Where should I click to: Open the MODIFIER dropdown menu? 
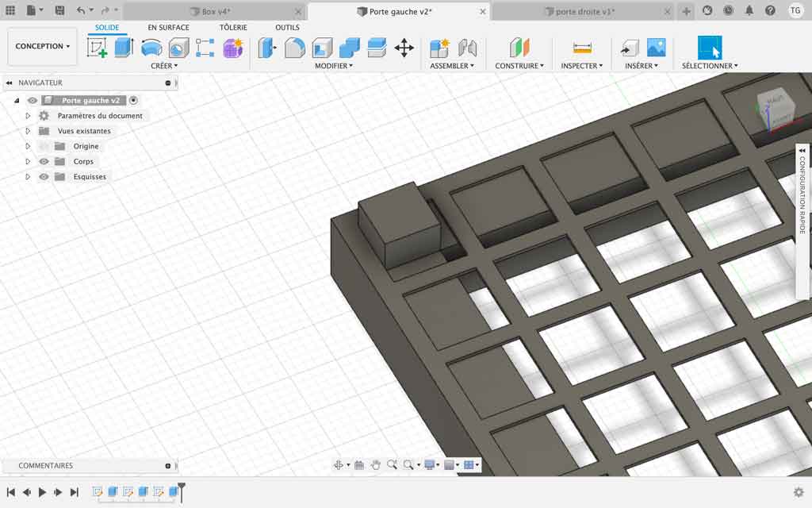tap(334, 66)
